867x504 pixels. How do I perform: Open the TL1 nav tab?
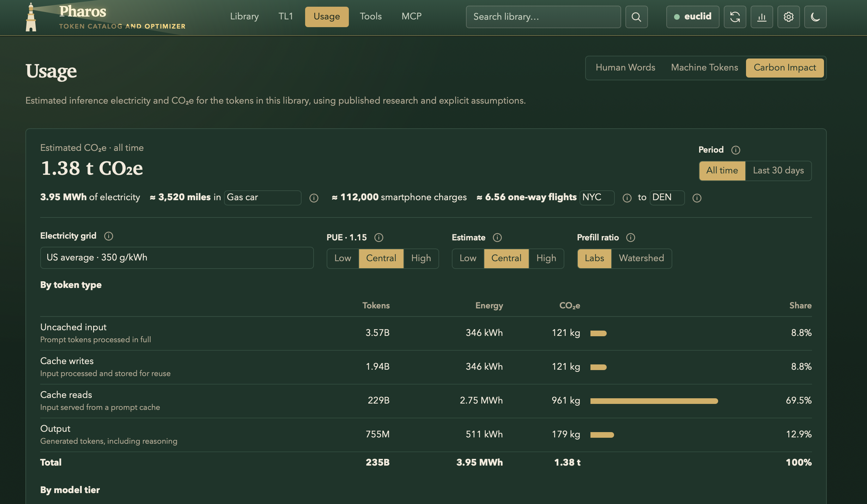(286, 17)
